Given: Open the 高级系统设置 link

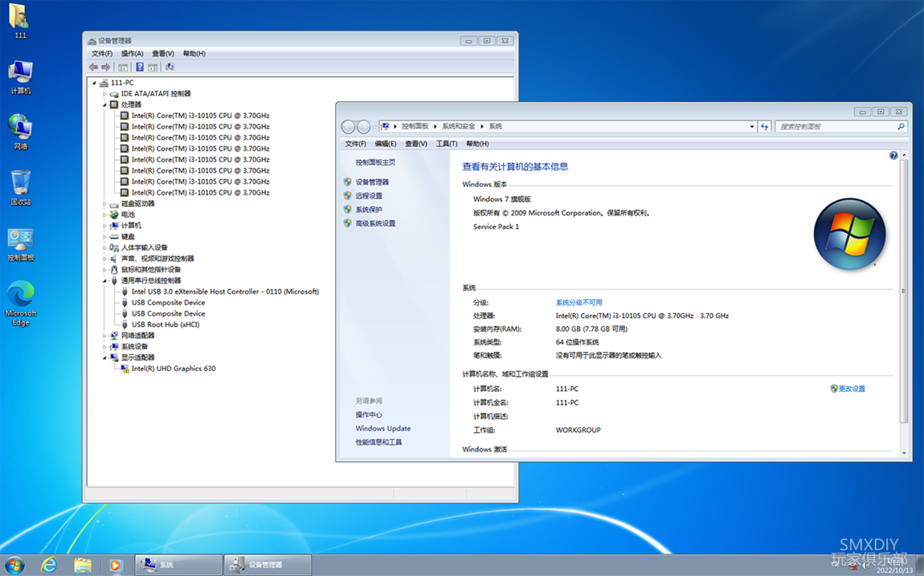Looking at the screenshot, I should [x=375, y=224].
